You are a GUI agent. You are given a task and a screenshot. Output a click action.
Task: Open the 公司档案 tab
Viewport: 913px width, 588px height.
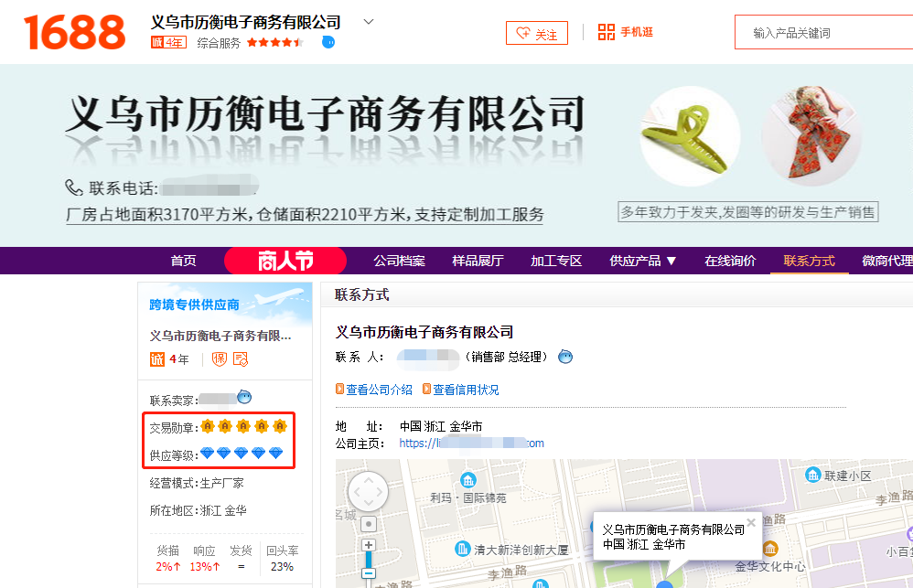(x=400, y=261)
